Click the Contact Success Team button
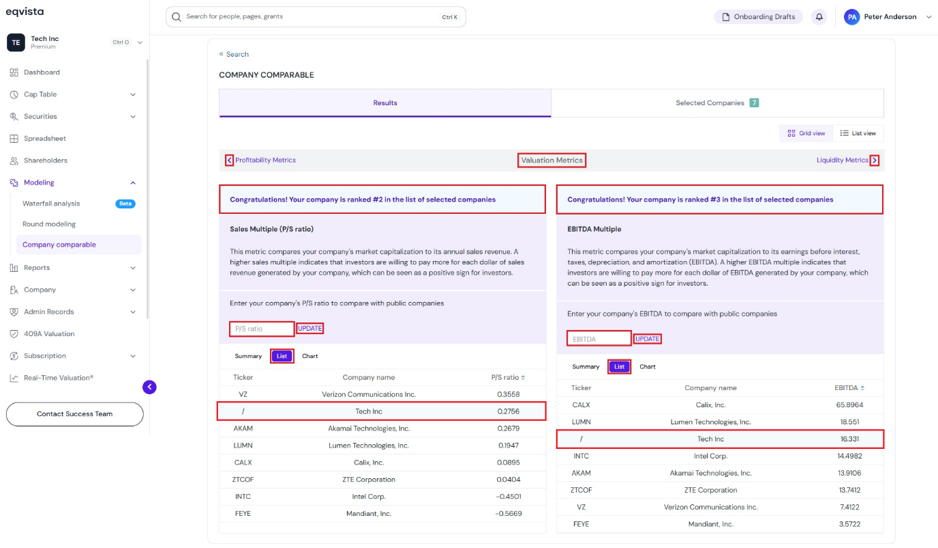The image size is (938, 548). click(75, 414)
